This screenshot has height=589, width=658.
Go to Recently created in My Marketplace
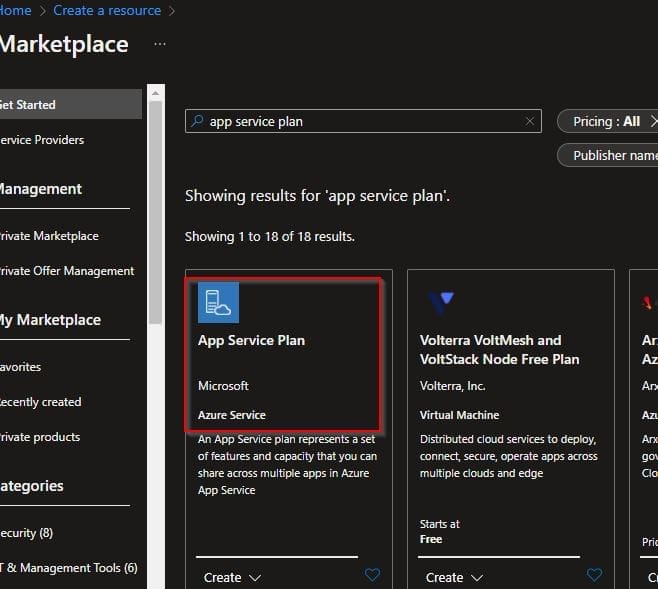[x=40, y=402]
